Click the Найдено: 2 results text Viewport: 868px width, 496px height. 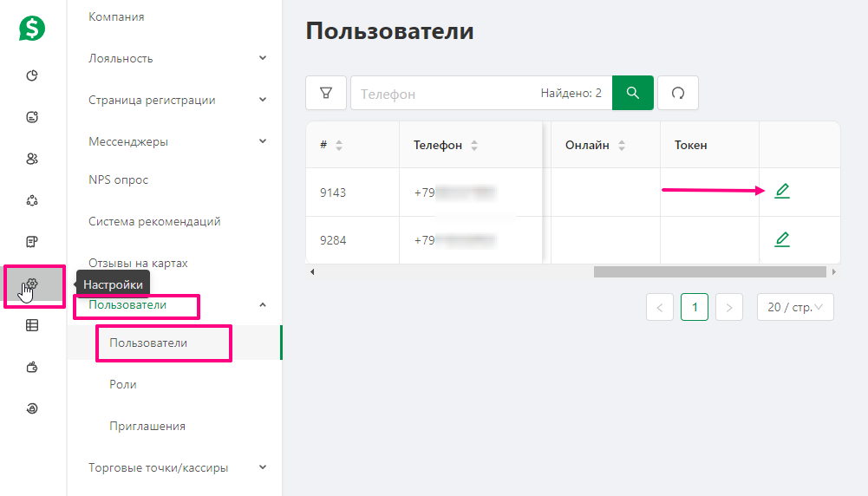click(x=571, y=93)
